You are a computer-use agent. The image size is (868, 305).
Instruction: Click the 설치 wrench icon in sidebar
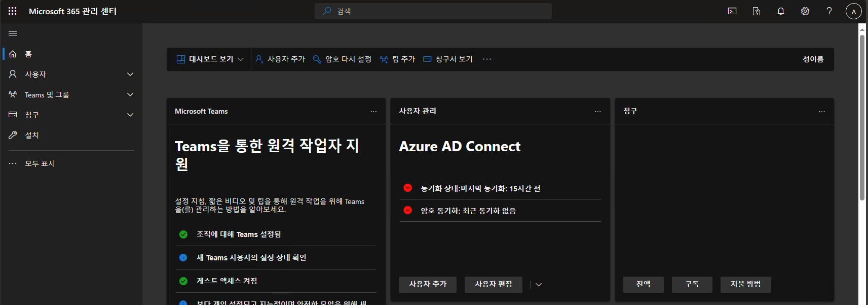pyautogui.click(x=13, y=135)
